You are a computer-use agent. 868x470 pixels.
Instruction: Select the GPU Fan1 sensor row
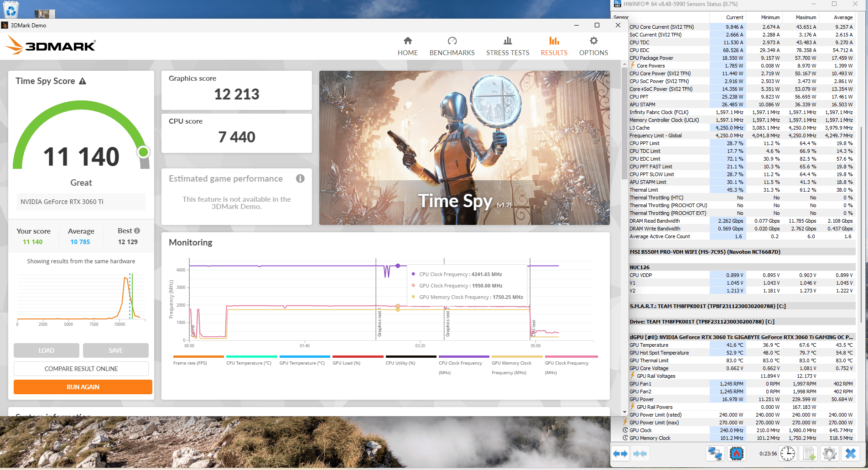click(x=742, y=384)
